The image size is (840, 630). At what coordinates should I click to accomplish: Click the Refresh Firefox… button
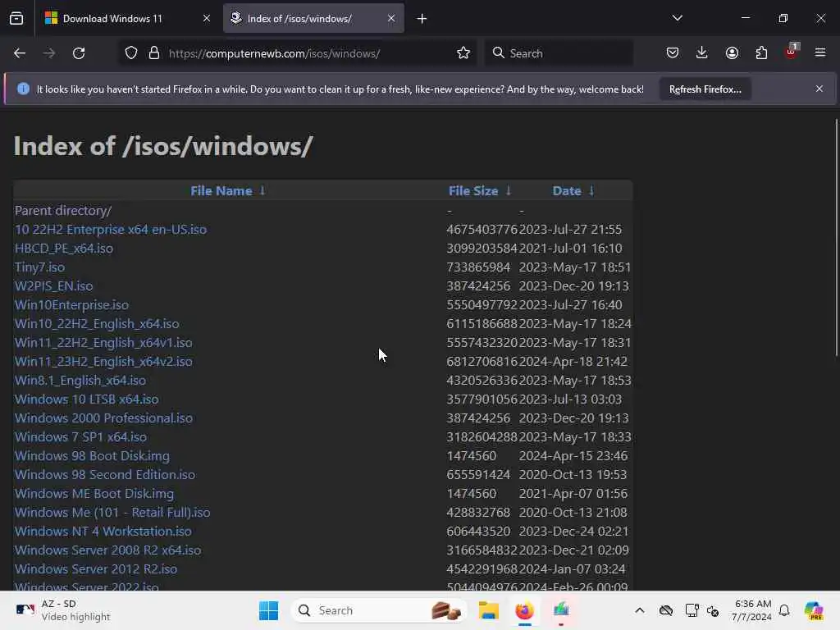[x=705, y=89]
